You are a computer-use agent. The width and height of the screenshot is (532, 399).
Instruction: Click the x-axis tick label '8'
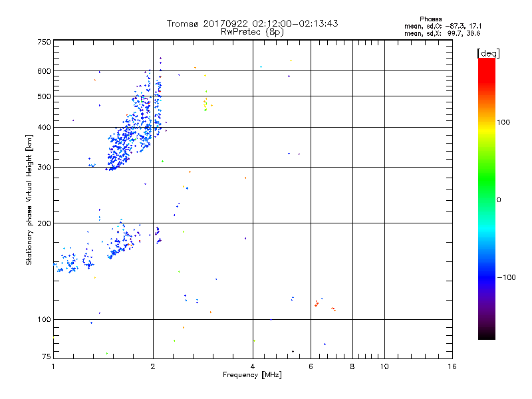point(352,366)
